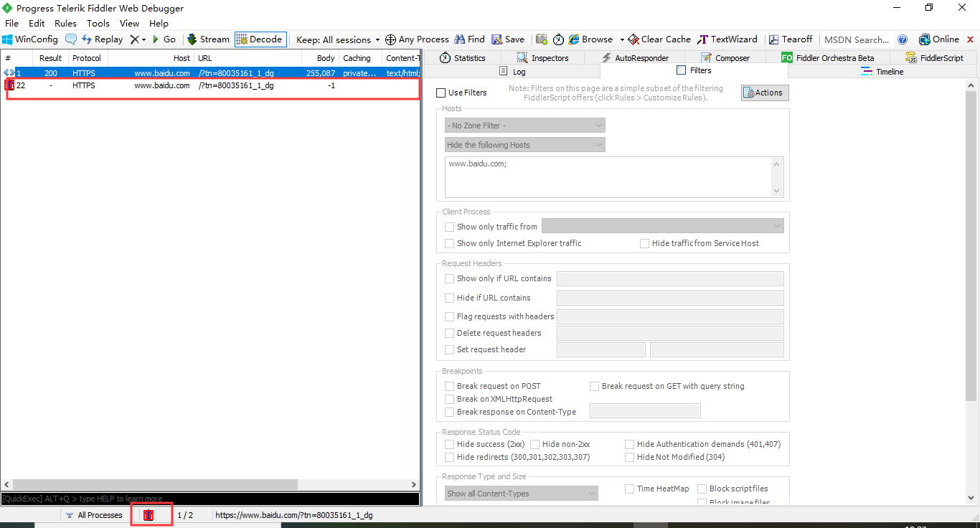Check Show only if URL contains
The width and height of the screenshot is (980, 528).
pyautogui.click(x=449, y=278)
